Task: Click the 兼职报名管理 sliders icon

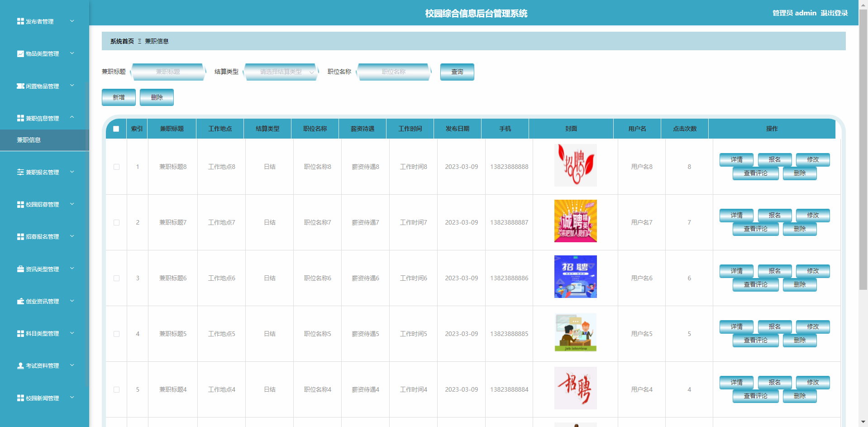Action: pyautogui.click(x=20, y=172)
